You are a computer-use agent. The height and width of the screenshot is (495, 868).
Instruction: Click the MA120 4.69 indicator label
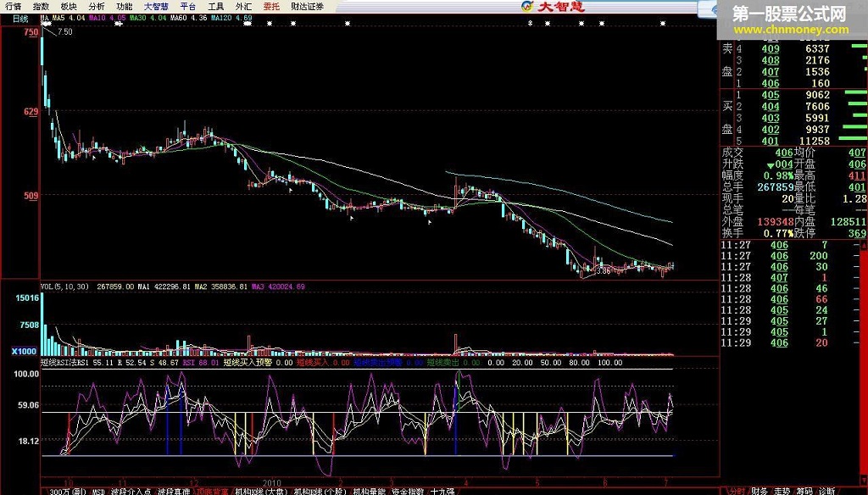point(231,19)
